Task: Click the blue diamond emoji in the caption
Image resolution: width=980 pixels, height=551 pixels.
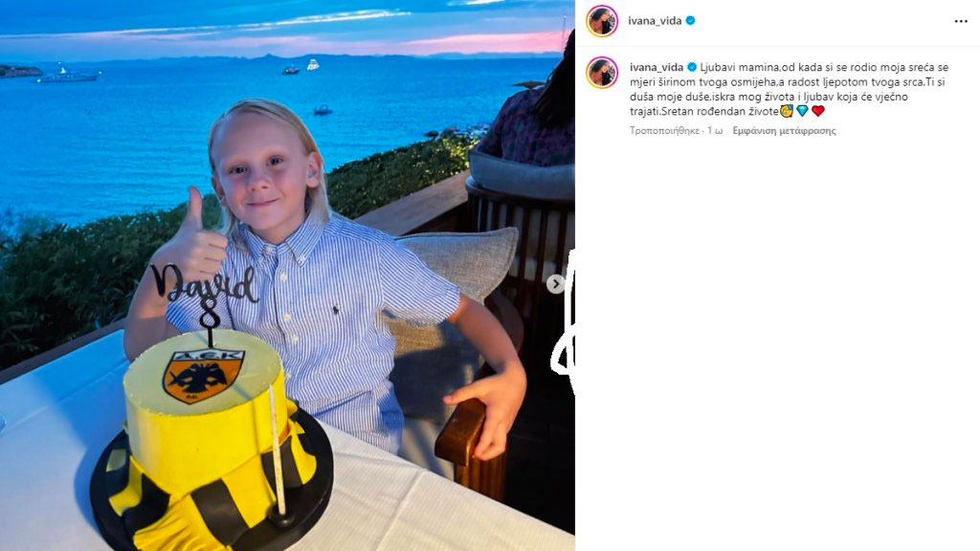Action: click(x=803, y=111)
